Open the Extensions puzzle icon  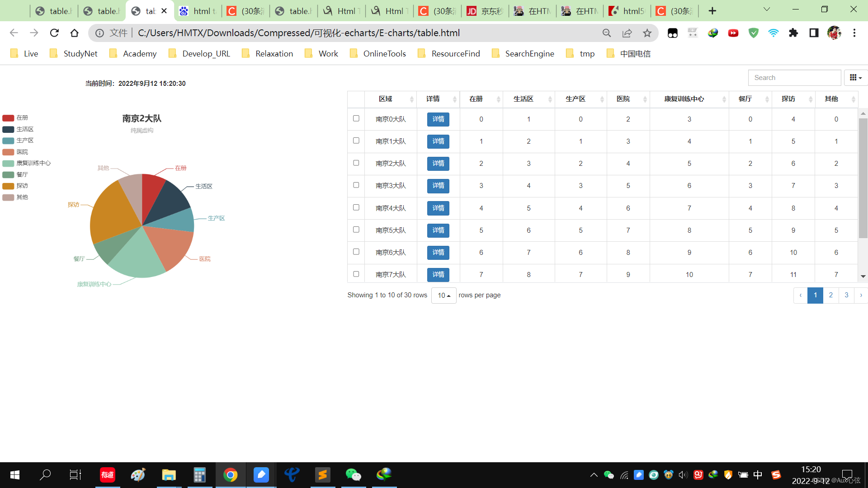click(793, 33)
